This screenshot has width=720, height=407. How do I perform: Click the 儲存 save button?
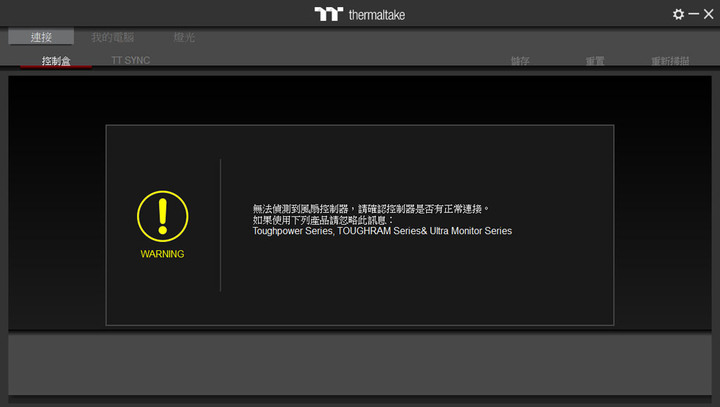pos(520,61)
